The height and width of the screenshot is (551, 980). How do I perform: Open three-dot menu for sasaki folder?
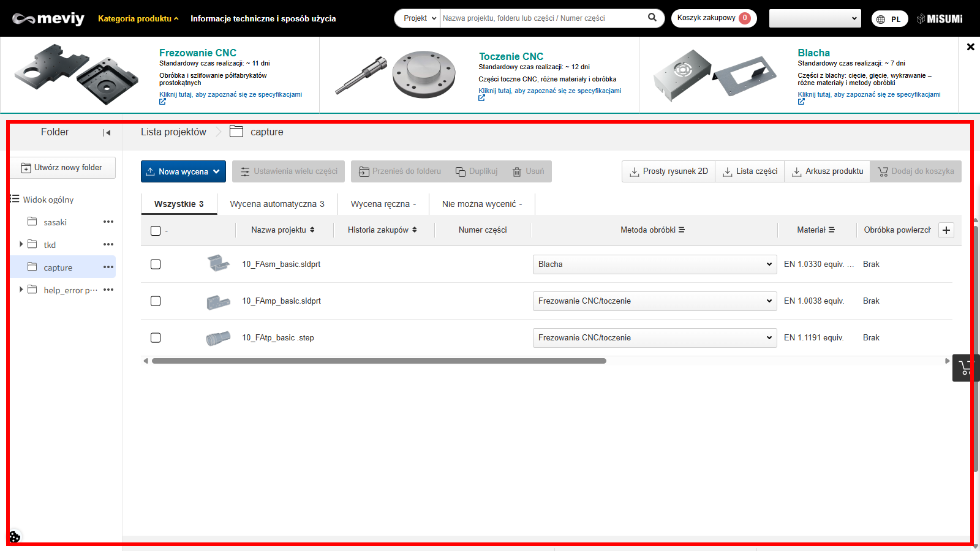click(x=108, y=222)
